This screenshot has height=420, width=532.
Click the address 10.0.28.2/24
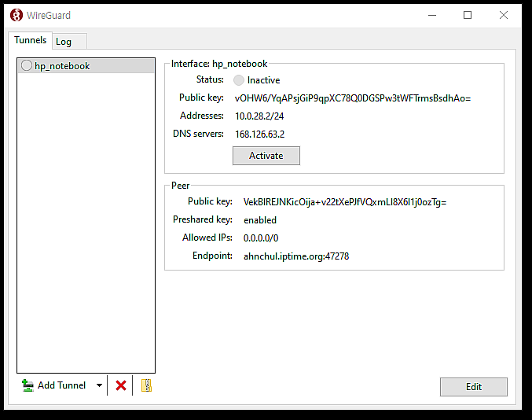pos(259,116)
